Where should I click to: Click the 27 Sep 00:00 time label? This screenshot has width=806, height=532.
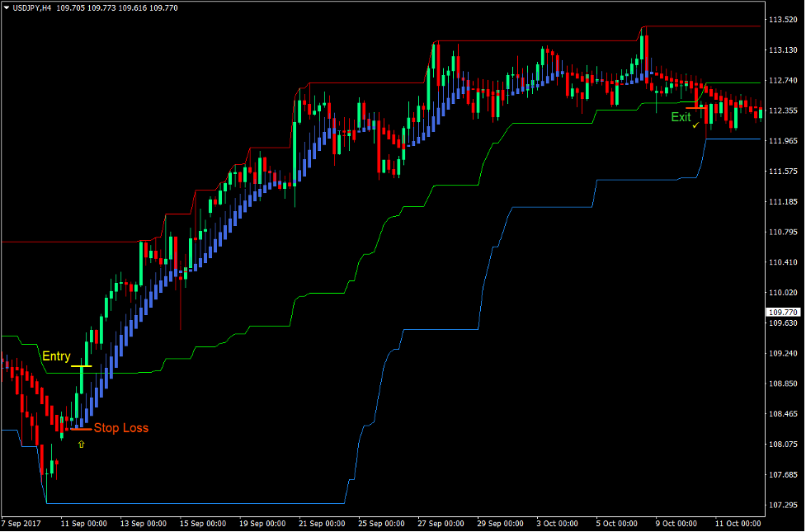click(x=441, y=524)
